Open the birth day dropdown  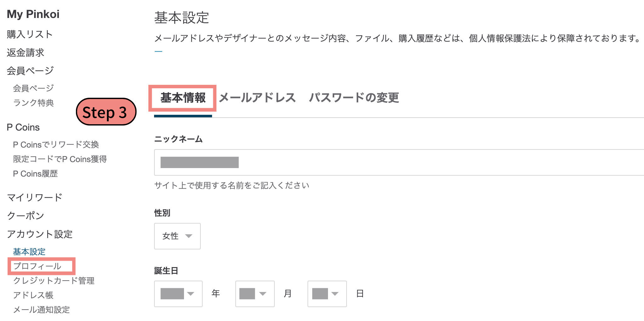[327, 294]
